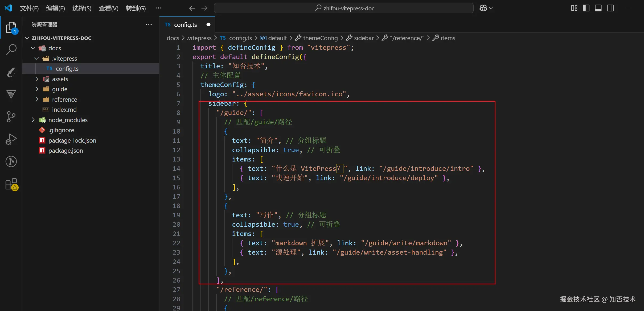Open Run and Debug view
The height and width of the screenshot is (311, 644).
click(11, 139)
